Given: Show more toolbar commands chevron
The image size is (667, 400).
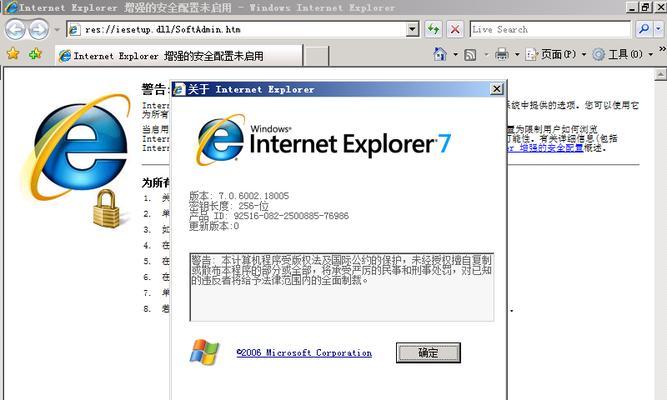Looking at the screenshot, I should pyautogui.click(x=662, y=49).
